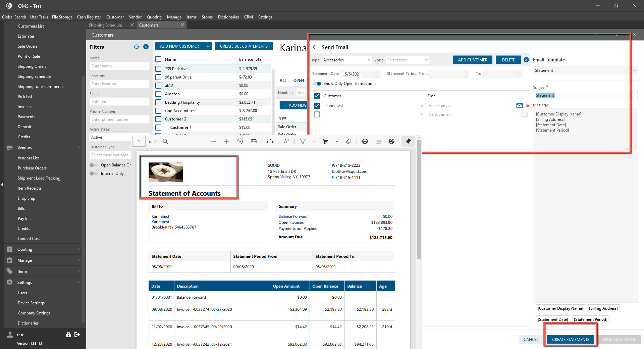Print the statement PDF
The height and width of the screenshot is (349, 644).
click(x=365, y=141)
